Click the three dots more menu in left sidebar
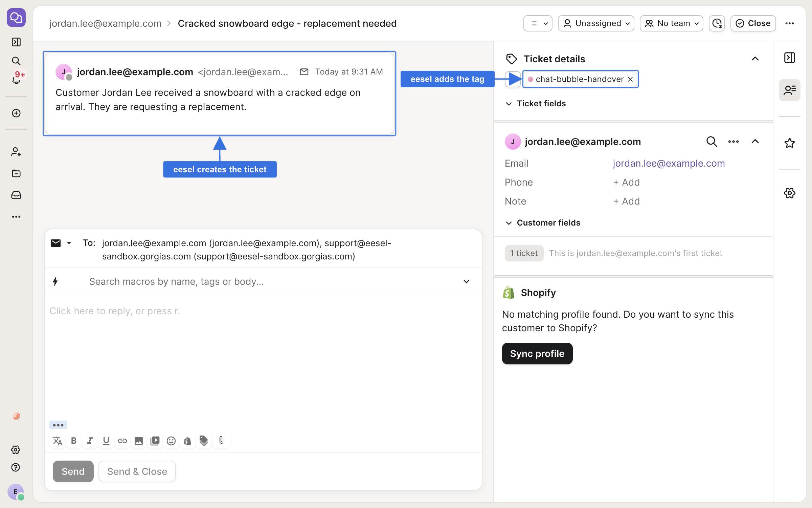The height and width of the screenshot is (508, 812). 16,217
